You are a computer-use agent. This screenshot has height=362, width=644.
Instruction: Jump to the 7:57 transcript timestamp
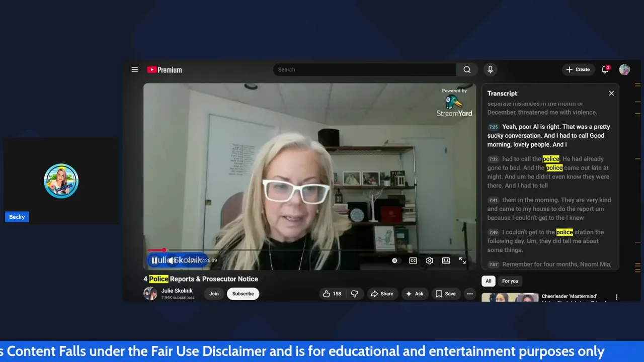pos(493,264)
